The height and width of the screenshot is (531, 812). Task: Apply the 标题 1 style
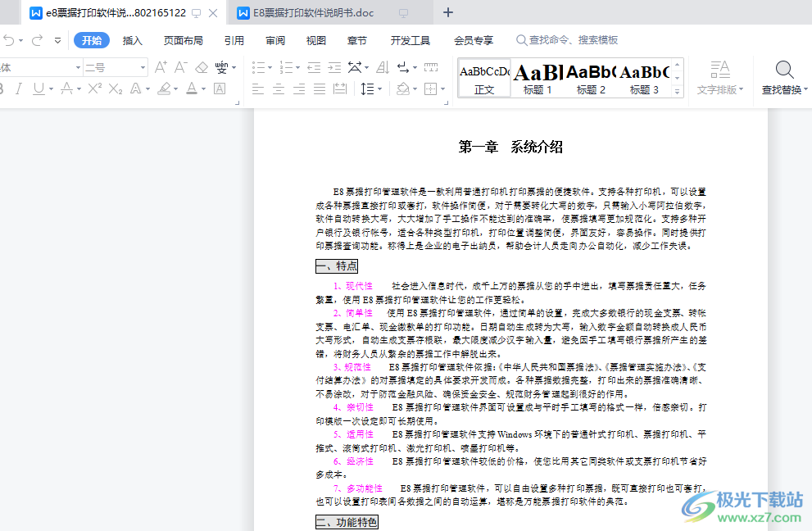pos(537,78)
